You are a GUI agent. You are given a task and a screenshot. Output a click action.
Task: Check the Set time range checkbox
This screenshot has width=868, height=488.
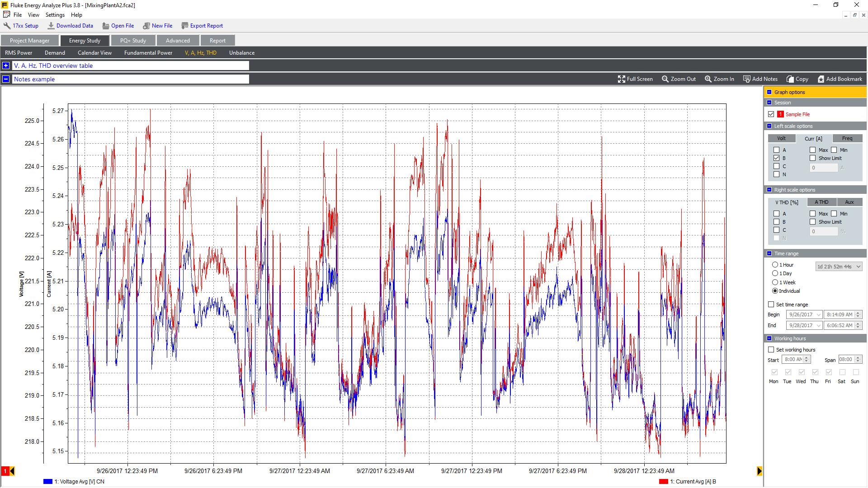[771, 305]
